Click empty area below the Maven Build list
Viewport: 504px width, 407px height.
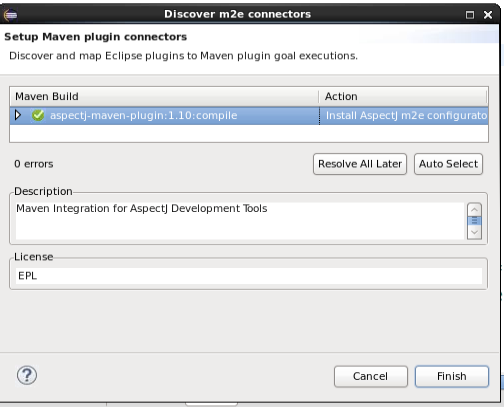click(x=249, y=133)
